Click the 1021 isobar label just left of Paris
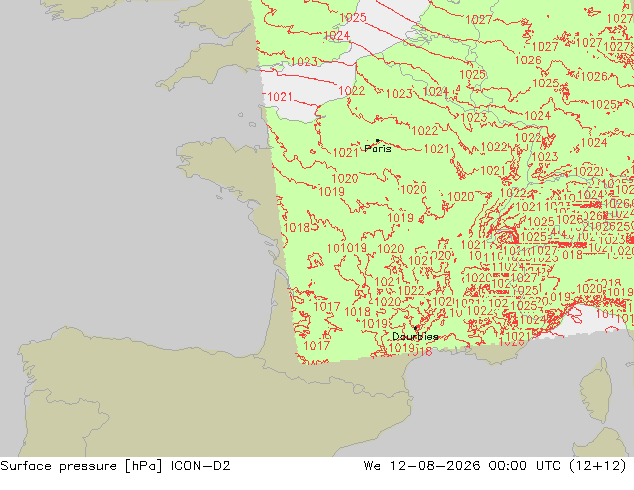The image size is (634, 490). [345, 152]
